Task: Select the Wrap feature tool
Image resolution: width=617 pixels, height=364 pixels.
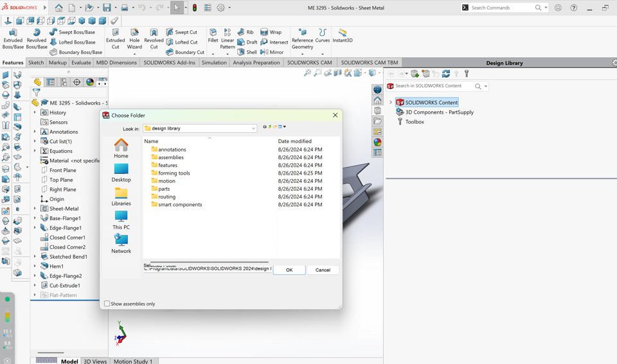Action: (271, 32)
